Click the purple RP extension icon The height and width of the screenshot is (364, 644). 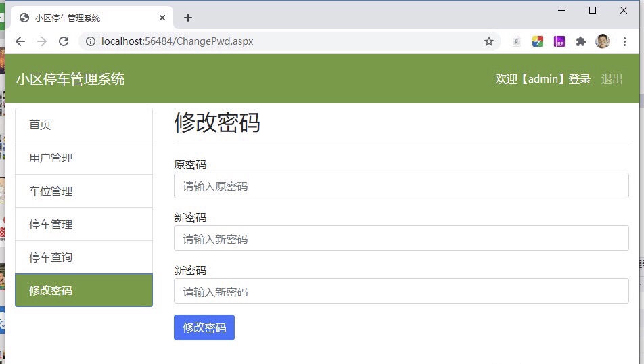point(559,41)
